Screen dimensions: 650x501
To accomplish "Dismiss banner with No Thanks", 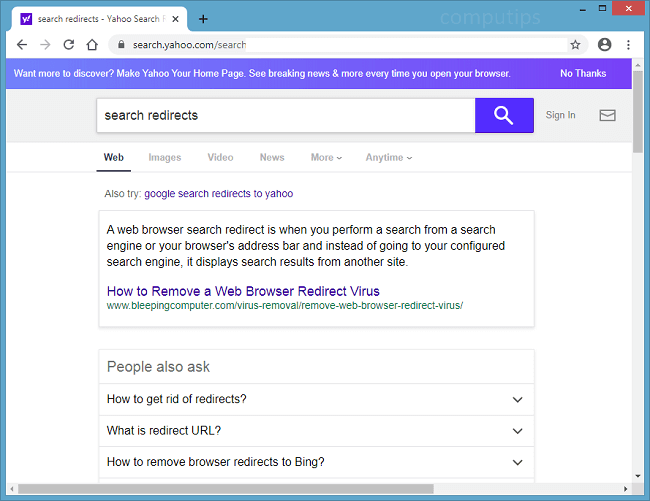I will 582,73.
